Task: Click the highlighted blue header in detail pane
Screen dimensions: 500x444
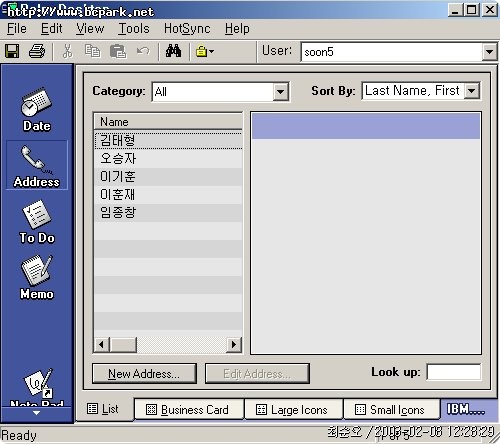Action: [x=366, y=126]
